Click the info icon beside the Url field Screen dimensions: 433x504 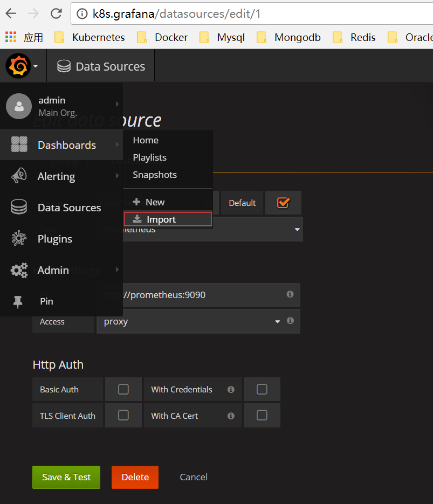pos(290,294)
